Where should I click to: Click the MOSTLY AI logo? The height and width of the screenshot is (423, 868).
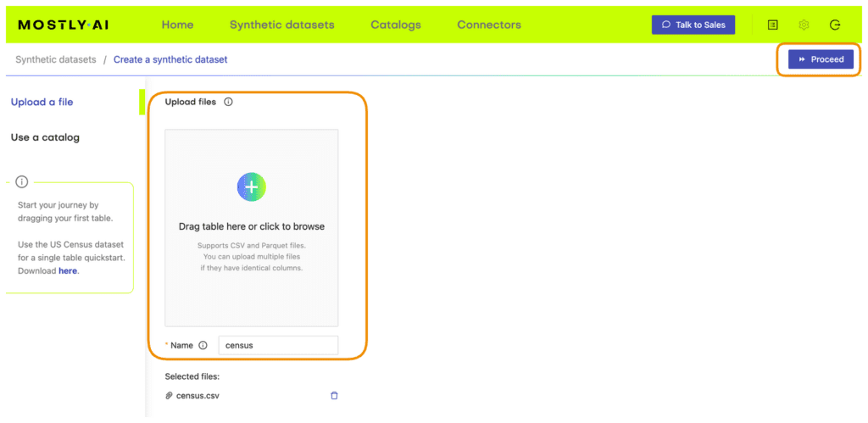pyautogui.click(x=64, y=25)
